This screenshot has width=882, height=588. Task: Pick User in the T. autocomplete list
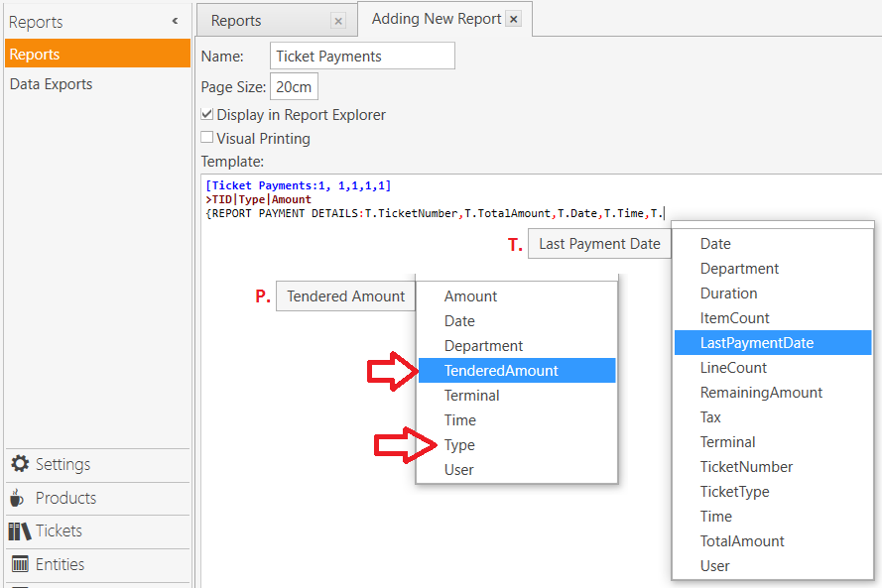click(x=773, y=565)
